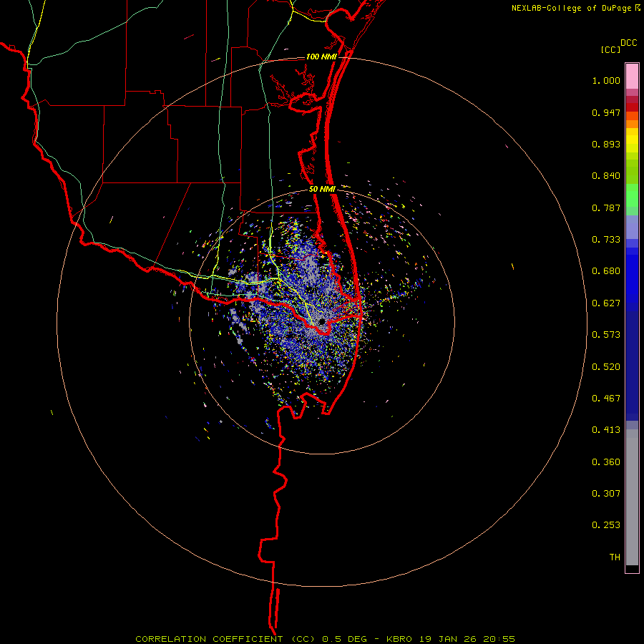Click the KBRO station identifier
644x644 pixels.
399,639
